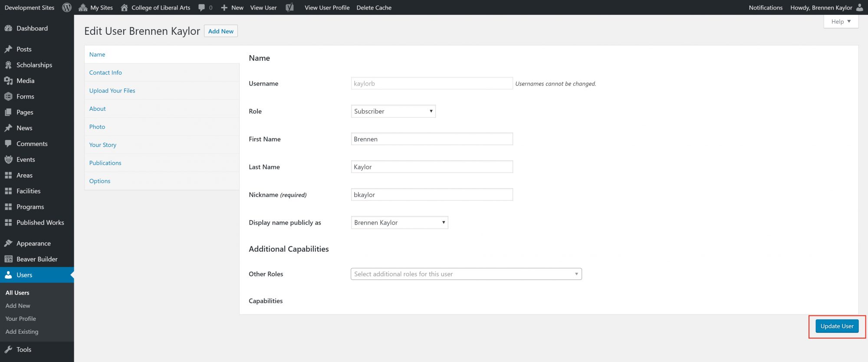Click the Published Works grid icon
The height and width of the screenshot is (362, 868).
(x=8, y=223)
